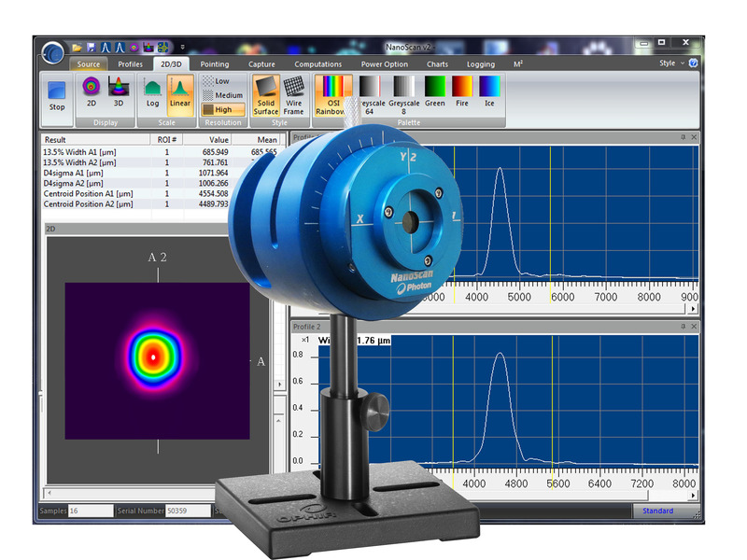
Task: Set resolution to Medium
Action: [222, 95]
